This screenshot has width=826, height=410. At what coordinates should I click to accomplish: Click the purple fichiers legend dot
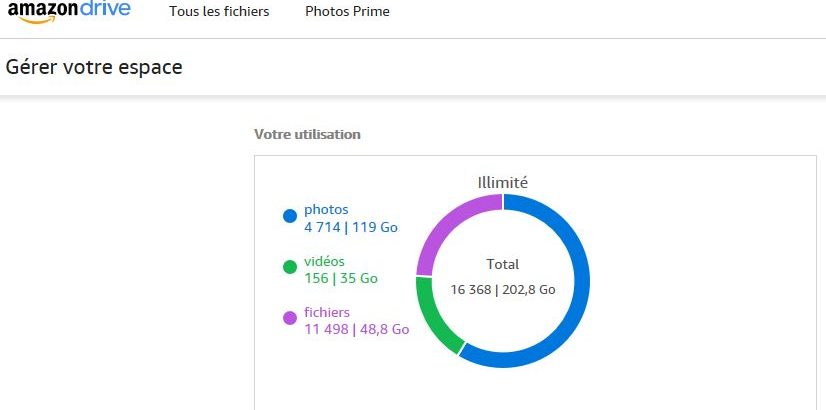290,318
